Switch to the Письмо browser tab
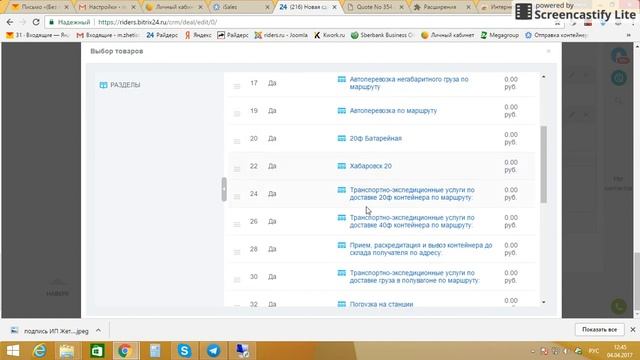 [x=40, y=7]
